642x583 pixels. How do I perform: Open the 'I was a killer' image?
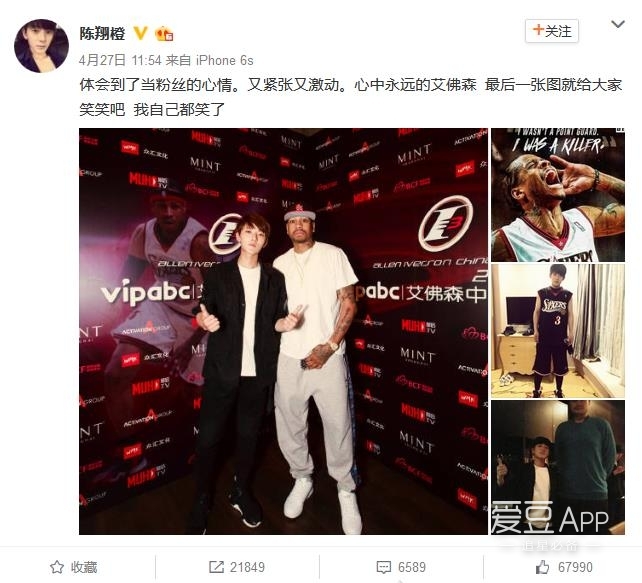click(x=558, y=195)
